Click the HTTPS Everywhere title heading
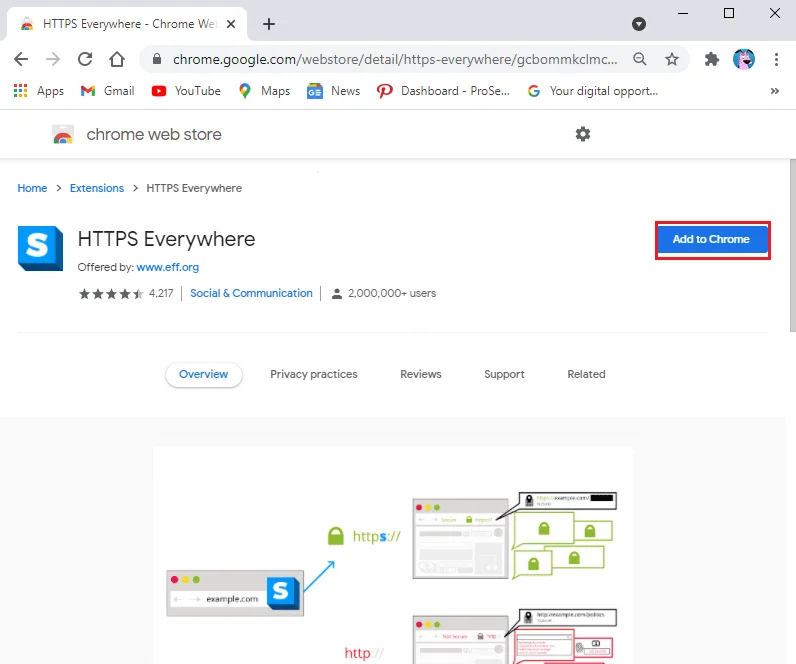This screenshot has height=664, width=796. [x=167, y=239]
